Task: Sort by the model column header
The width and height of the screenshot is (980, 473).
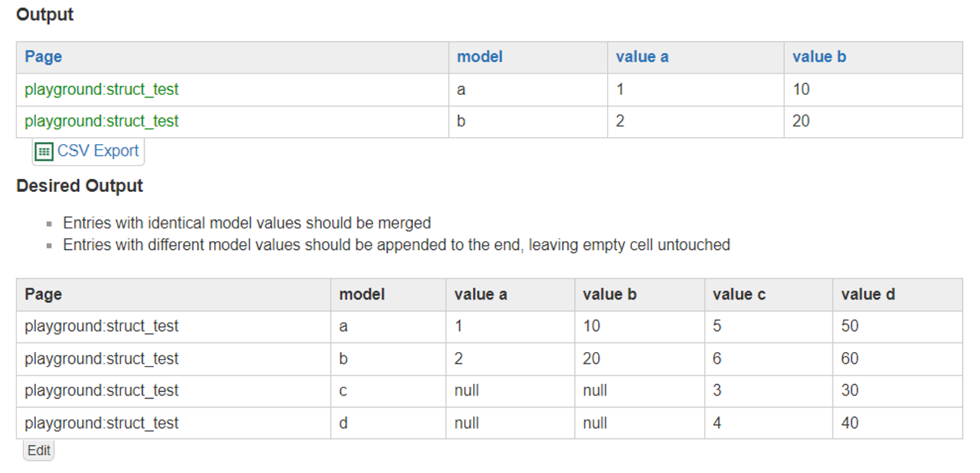Action: coord(480,57)
